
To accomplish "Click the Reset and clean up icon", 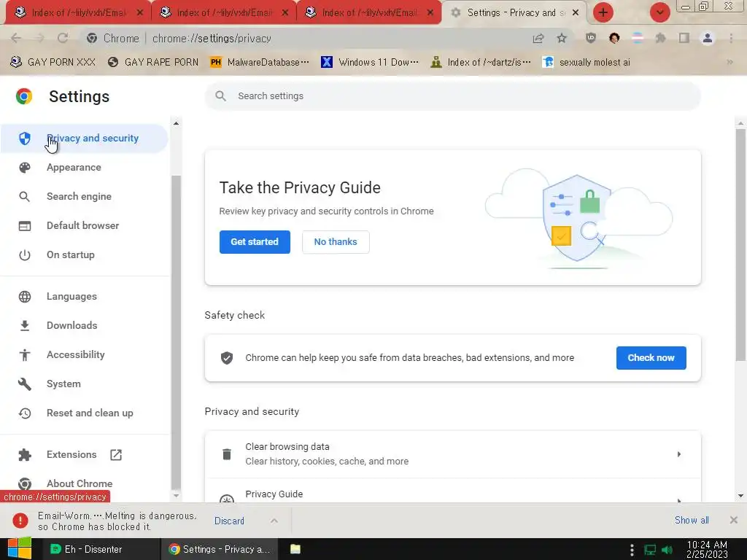I will click(x=25, y=413).
